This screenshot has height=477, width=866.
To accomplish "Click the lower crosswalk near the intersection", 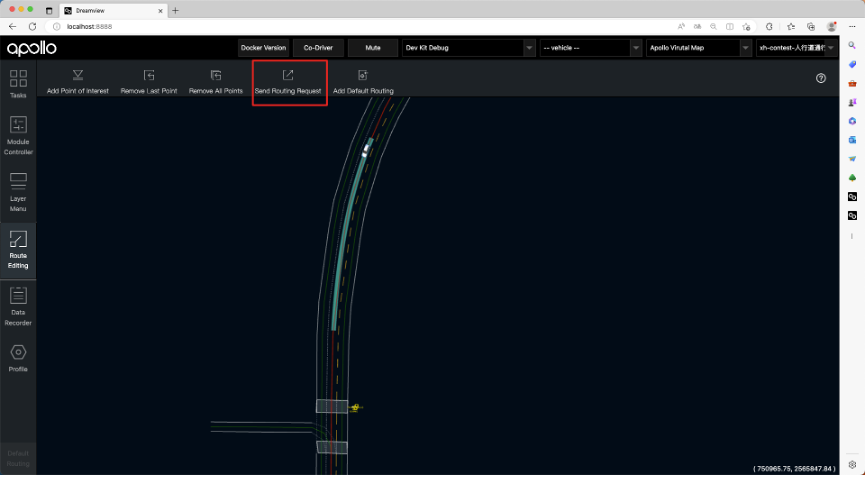I will [x=332, y=447].
